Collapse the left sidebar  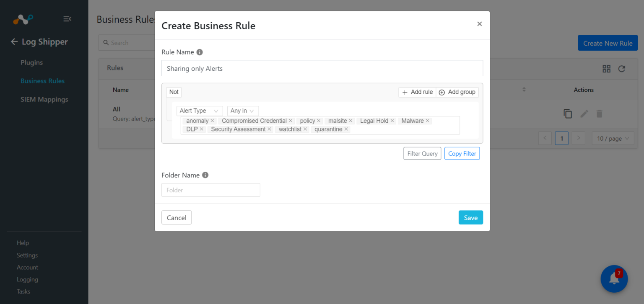tap(67, 19)
